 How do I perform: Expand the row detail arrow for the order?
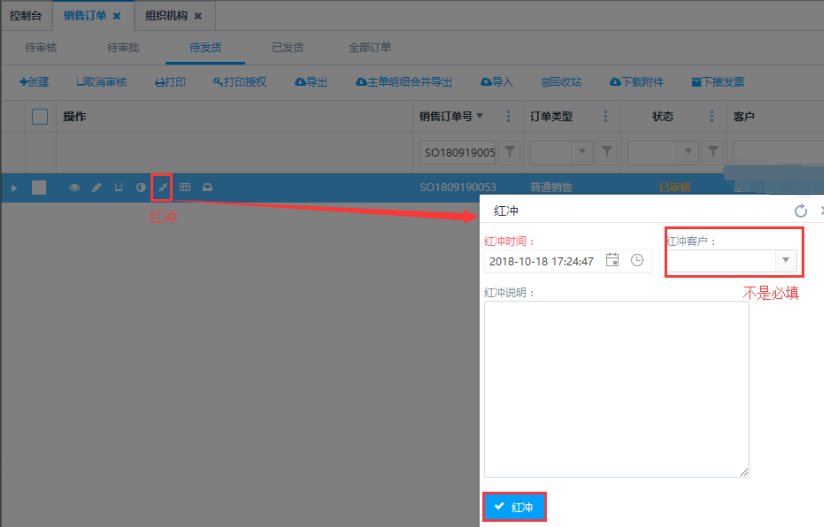point(14,187)
